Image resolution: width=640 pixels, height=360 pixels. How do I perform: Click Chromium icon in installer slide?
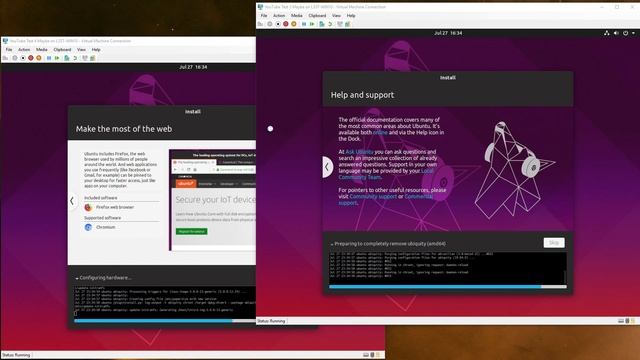tap(88, 227)
